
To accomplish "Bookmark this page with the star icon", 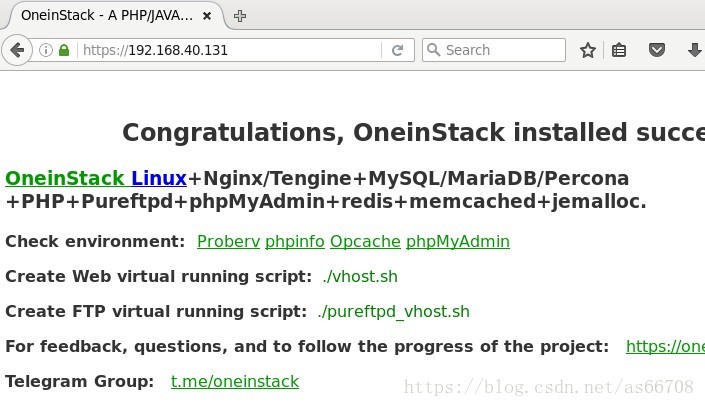I will click(587, 50).
